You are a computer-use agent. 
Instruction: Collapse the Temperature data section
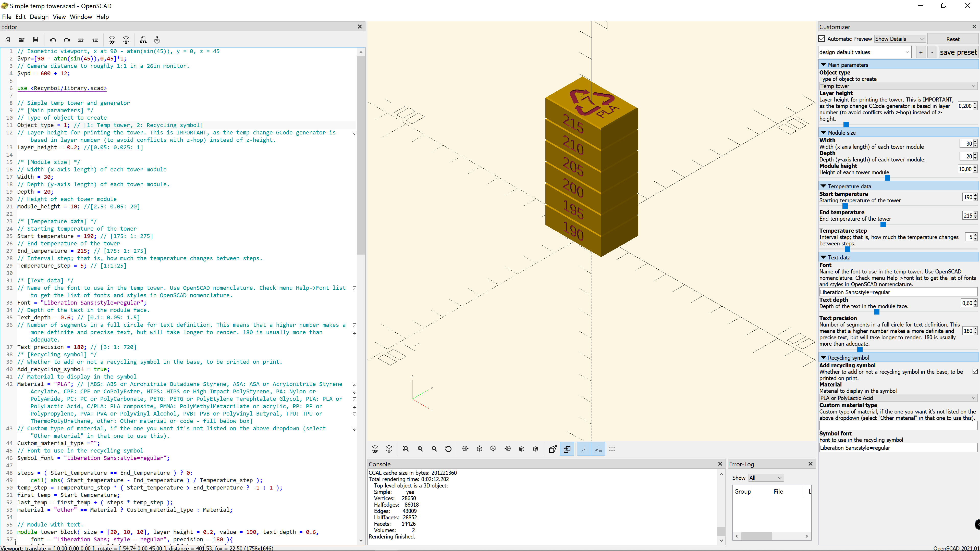click(824, 186)
